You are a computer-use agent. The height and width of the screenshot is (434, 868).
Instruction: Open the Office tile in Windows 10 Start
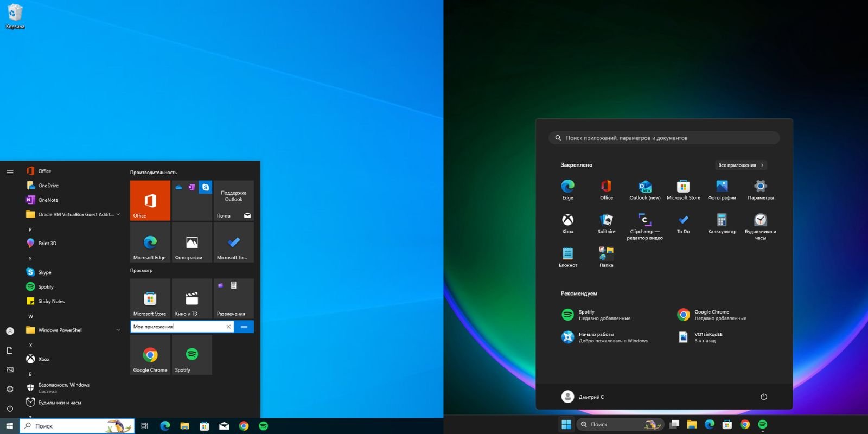[x=150, y=200]
